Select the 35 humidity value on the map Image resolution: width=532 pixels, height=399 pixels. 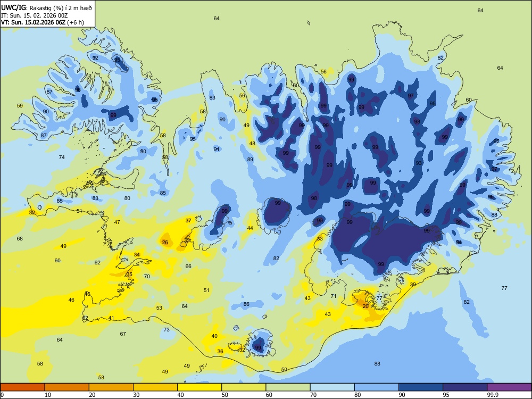click(129, 274)
